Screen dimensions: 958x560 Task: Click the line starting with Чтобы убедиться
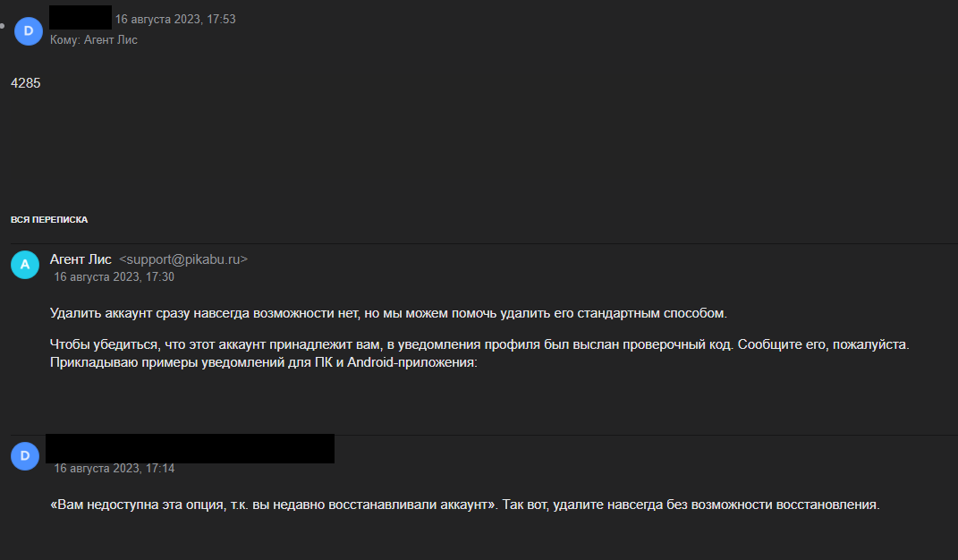point(479,344)
